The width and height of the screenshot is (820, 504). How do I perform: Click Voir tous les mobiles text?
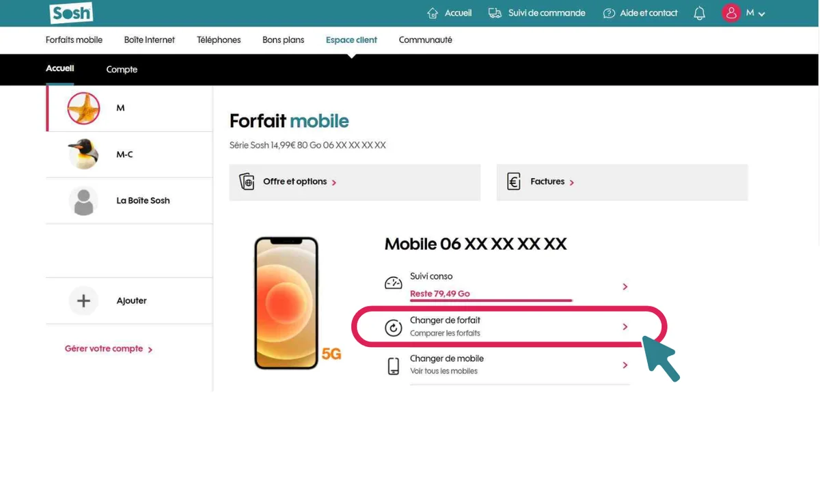[x=443, y=371]
